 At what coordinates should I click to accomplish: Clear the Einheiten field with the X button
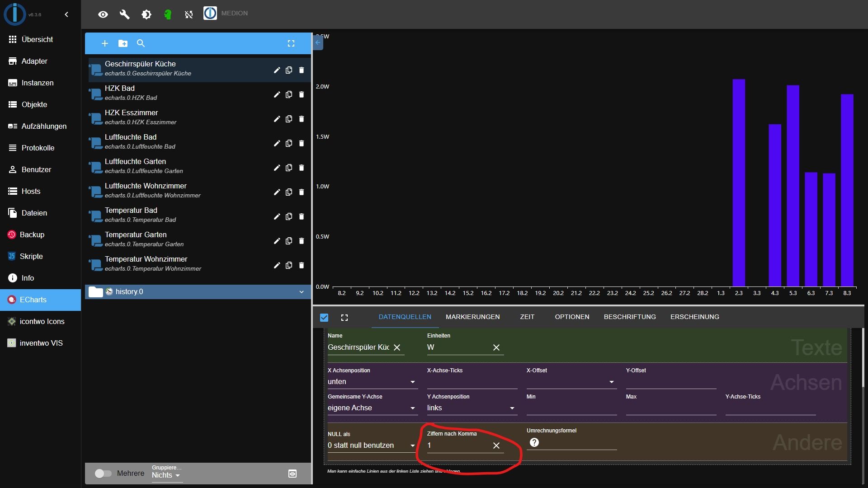pos(496,347)
